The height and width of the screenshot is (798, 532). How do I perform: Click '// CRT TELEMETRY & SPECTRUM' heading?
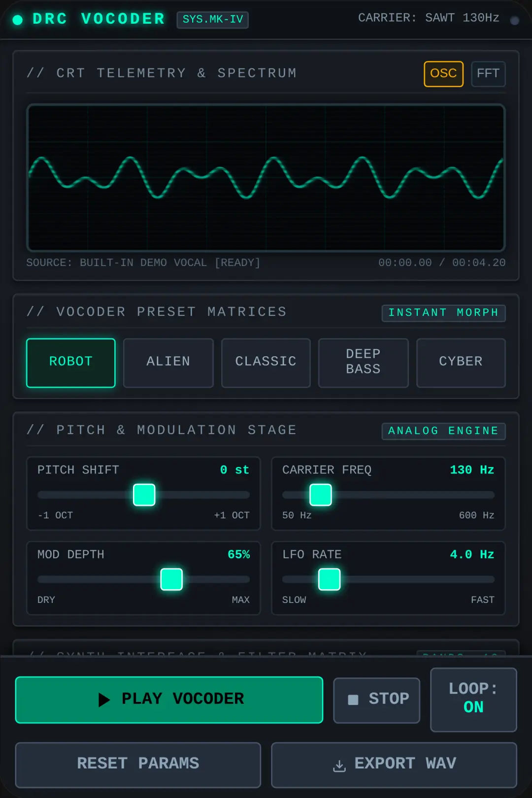click(162, 73)
